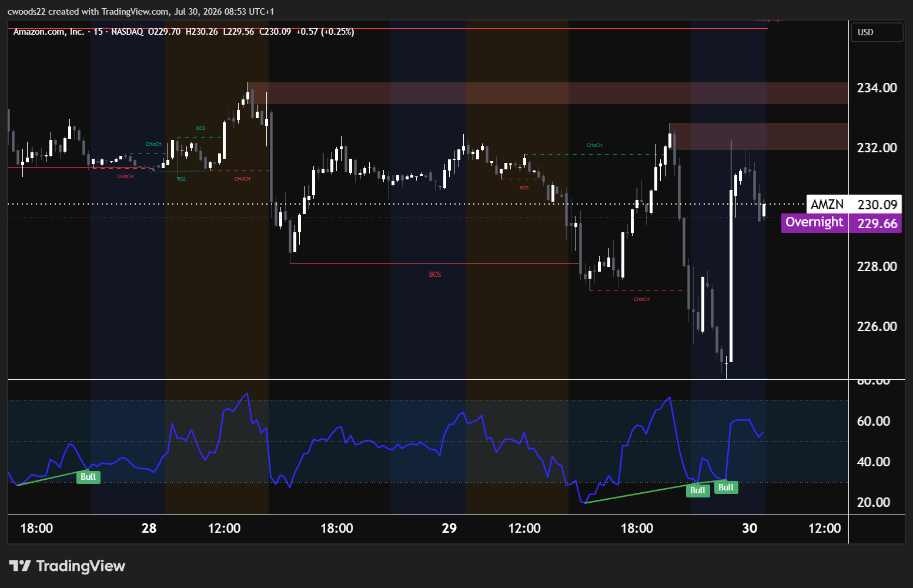Select the green BOS label near the 28th

coord(200,128)
